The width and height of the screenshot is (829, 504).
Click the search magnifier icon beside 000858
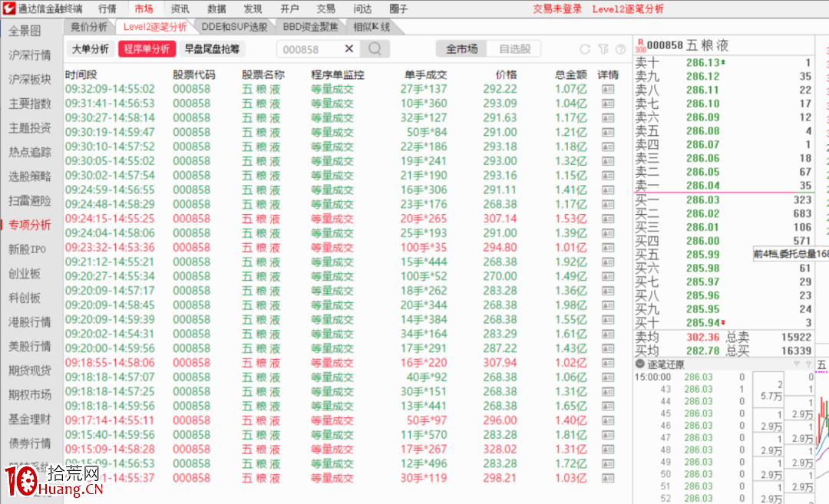tap(375, 49)
